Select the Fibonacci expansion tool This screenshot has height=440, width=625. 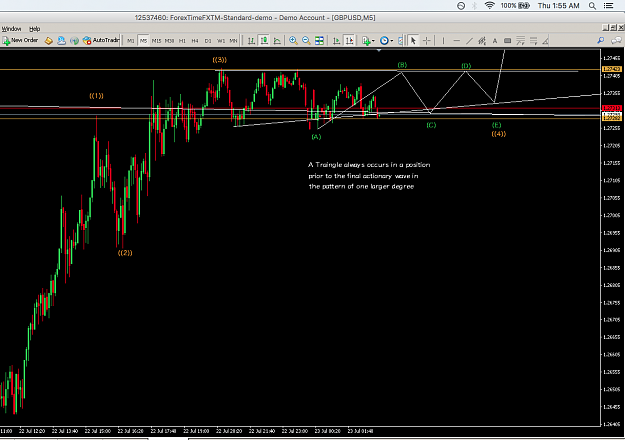[x=533, y=41]
